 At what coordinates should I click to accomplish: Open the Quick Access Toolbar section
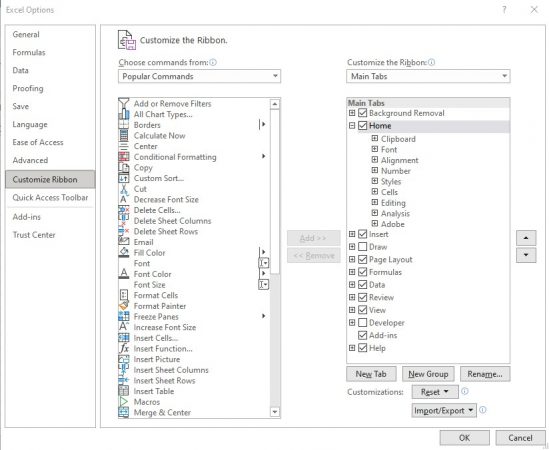[x=50, y=198]
